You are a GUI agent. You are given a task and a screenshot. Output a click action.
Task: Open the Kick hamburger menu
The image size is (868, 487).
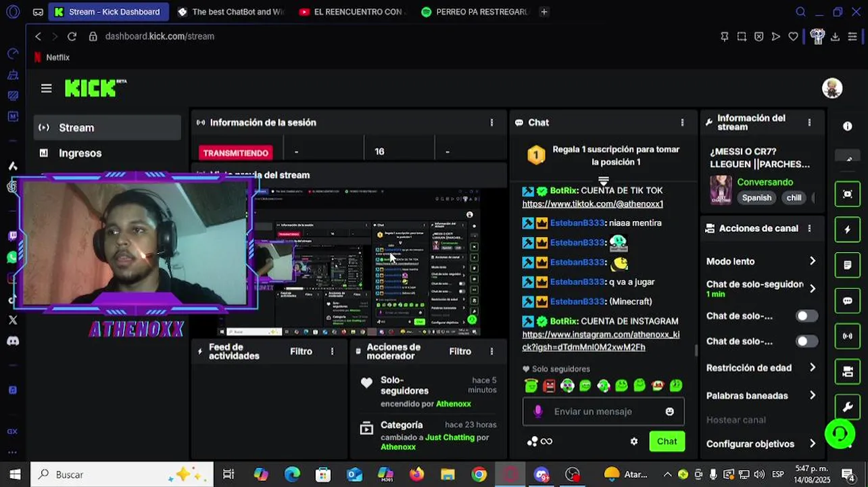(46, 88)
